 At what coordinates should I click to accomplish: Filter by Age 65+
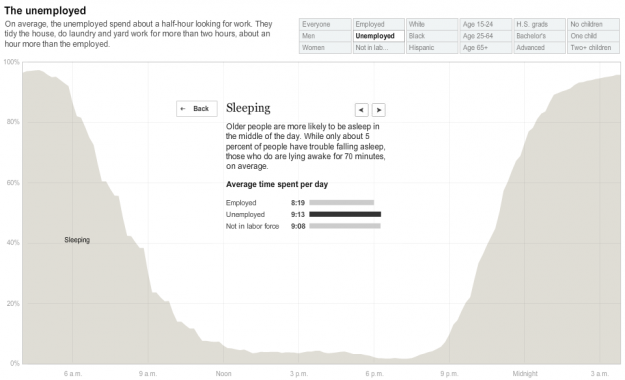486,47
